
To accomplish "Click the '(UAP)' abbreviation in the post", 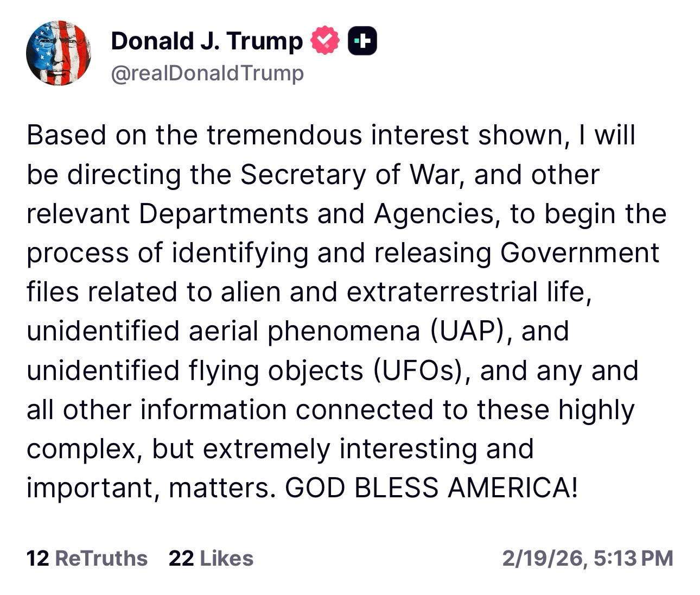I will tap(470, 331).
